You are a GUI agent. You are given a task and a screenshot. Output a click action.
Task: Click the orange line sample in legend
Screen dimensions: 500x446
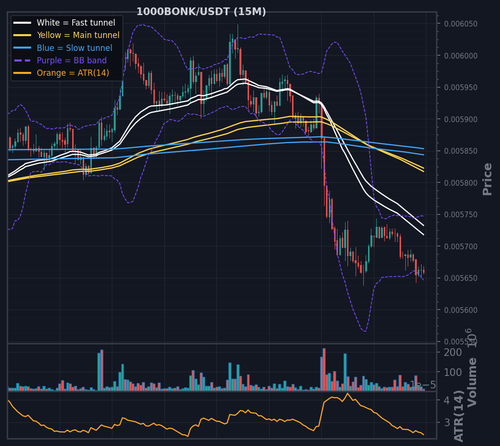point(22,73)
